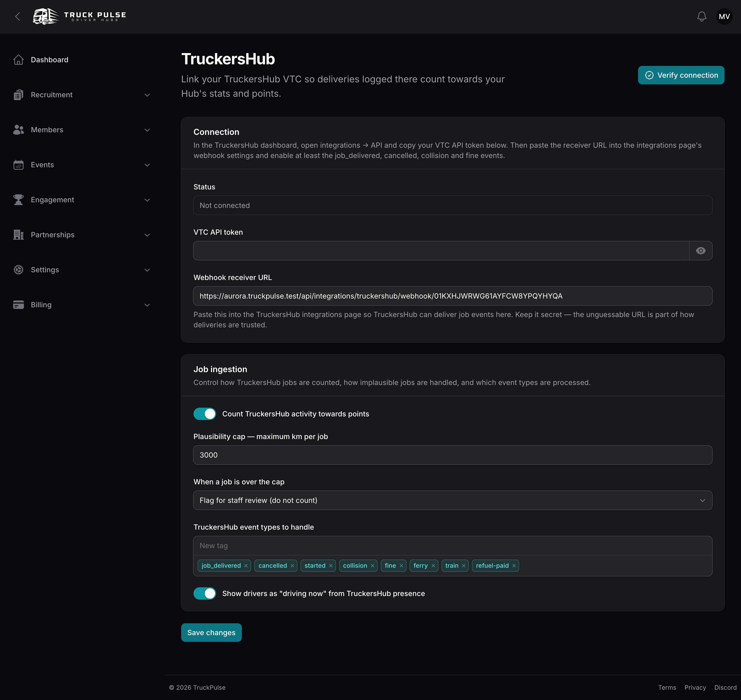Screen dimensions: 741x700
Task: Click the Recruitment clipboard icon
Action: coord(18,95)
